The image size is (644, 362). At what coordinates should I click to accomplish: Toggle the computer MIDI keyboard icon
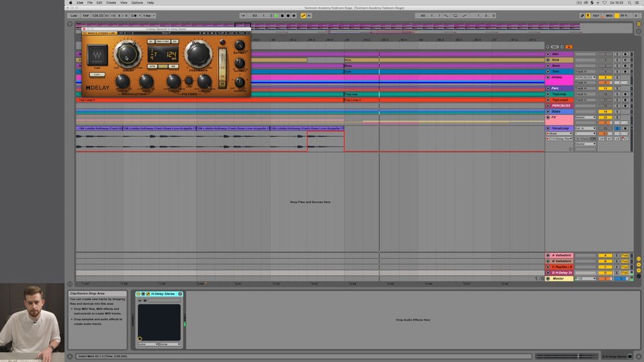point(588,15)
